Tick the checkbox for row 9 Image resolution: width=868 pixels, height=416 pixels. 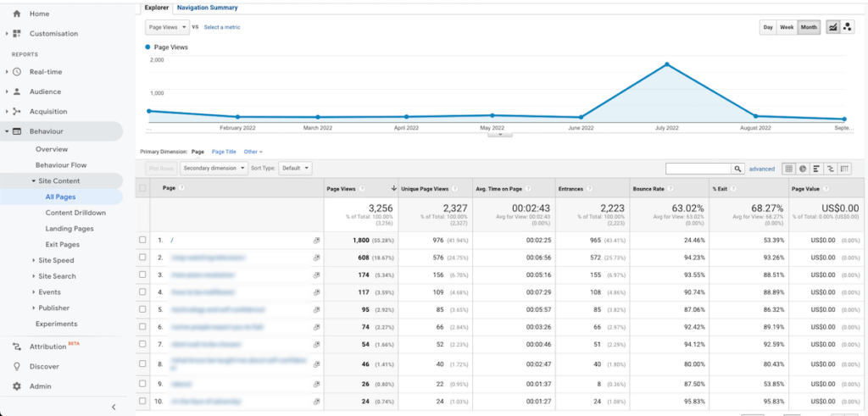coord(142,383)
